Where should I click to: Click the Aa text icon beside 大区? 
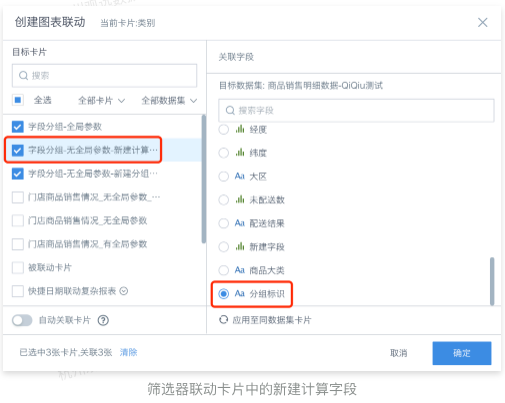(x=240, y=176)
